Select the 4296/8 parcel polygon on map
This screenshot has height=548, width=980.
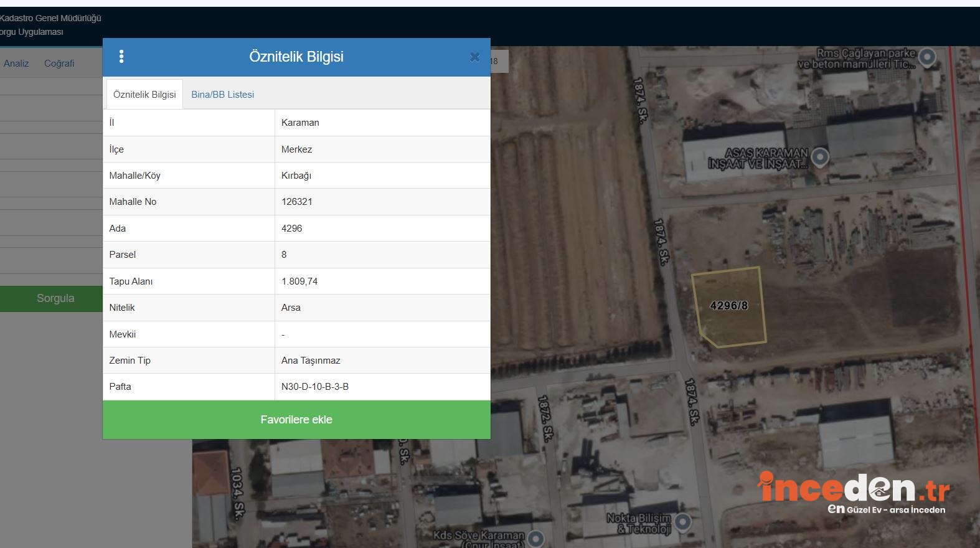(728, 306)
